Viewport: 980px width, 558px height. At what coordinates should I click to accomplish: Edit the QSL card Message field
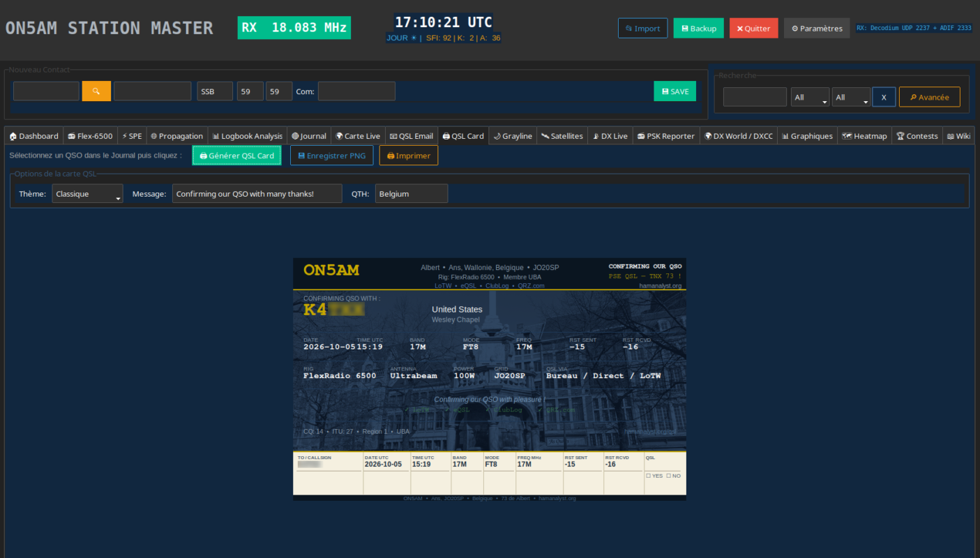257,194
